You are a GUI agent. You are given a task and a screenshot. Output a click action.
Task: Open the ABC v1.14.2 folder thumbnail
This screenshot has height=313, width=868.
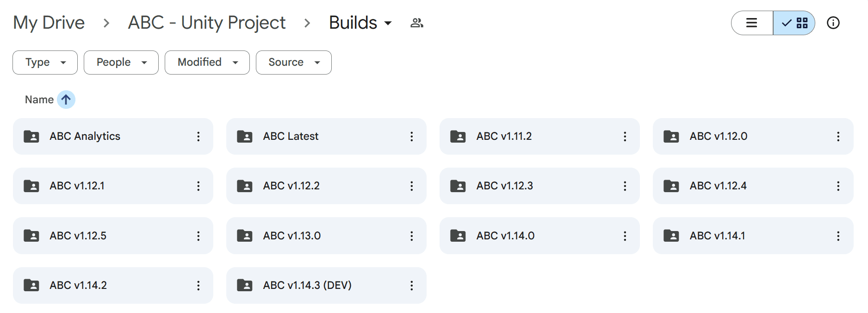(x=31, y=285)
